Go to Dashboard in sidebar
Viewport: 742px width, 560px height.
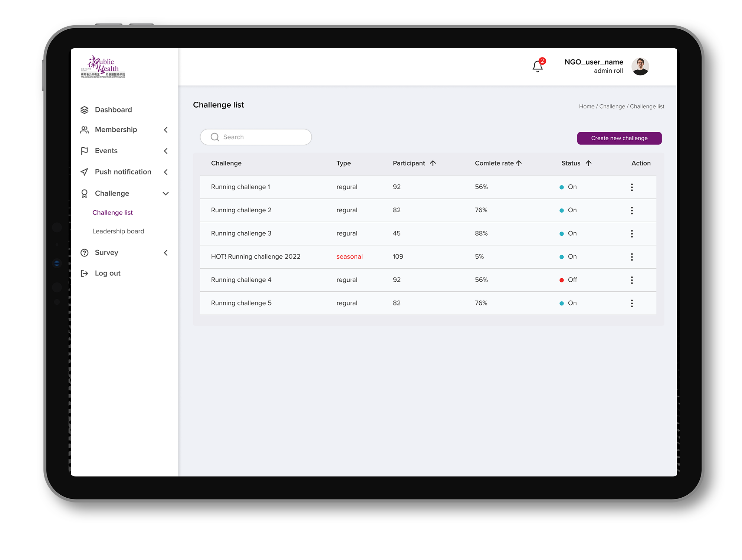pos(113,110)
